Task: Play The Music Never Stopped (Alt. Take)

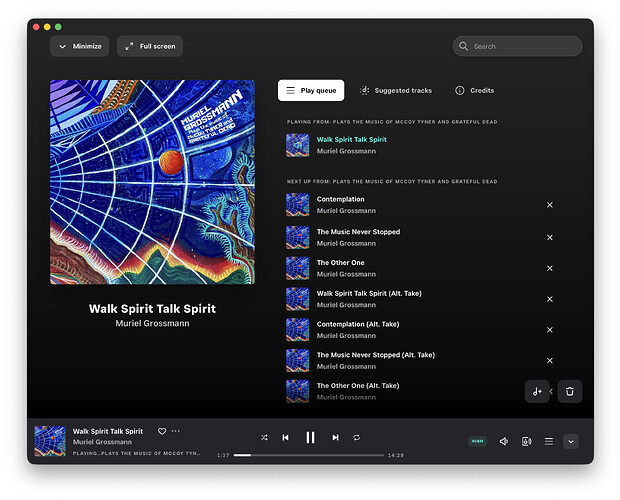Action: (376, 355)
